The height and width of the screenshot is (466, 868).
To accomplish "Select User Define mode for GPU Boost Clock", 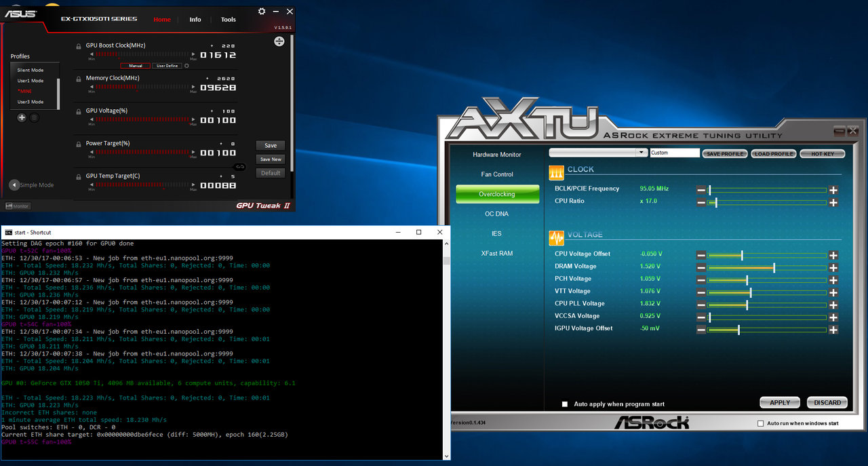I will tap(167, 66).
